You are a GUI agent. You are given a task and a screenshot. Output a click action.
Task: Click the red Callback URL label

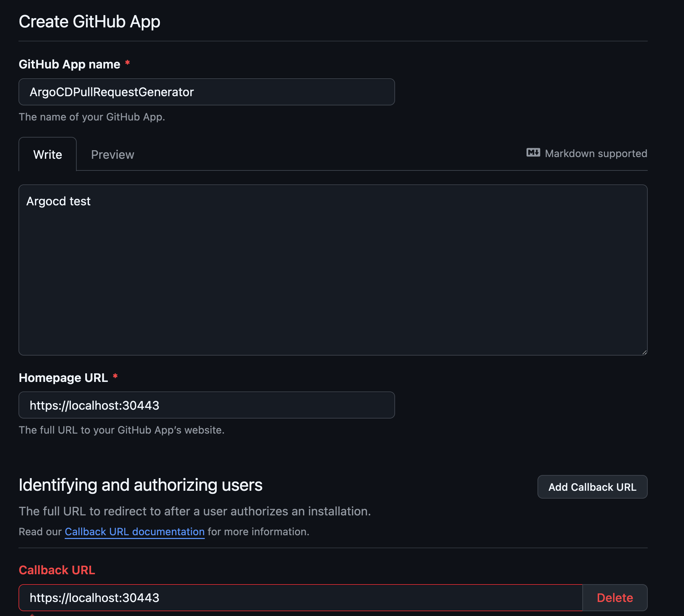coord(57,570)
